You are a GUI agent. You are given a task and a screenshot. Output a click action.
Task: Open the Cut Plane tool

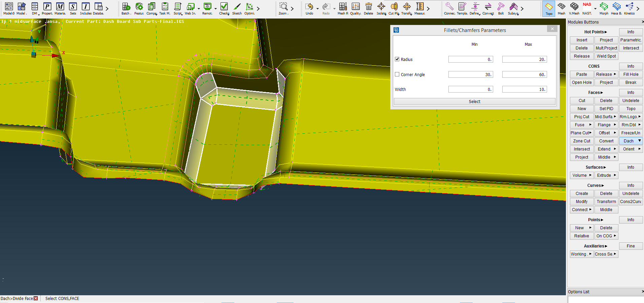[x=394, y=9]
